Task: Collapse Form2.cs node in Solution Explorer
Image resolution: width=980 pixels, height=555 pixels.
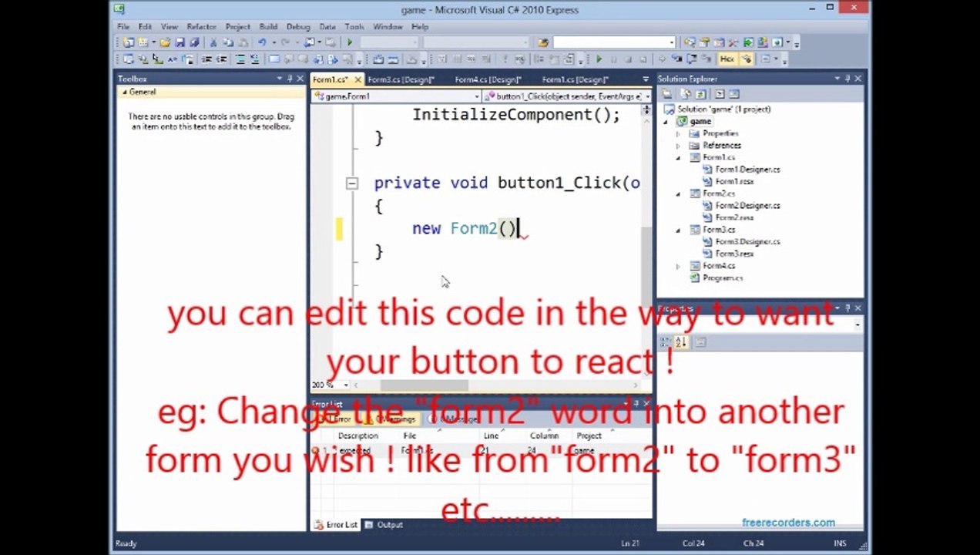Action: 678,193
